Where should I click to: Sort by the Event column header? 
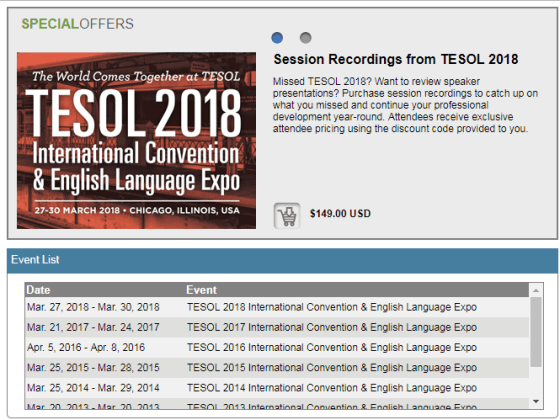tap(201, 290)
